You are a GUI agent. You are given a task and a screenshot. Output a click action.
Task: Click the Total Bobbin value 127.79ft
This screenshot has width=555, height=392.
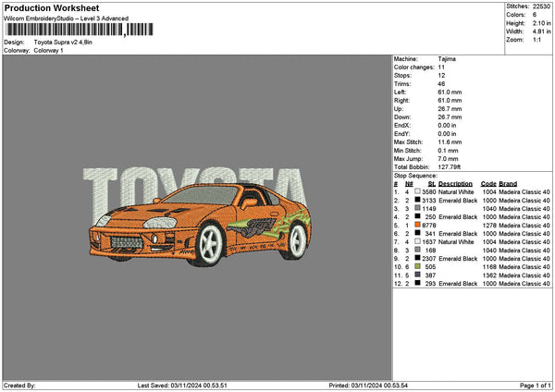(450, 167)
